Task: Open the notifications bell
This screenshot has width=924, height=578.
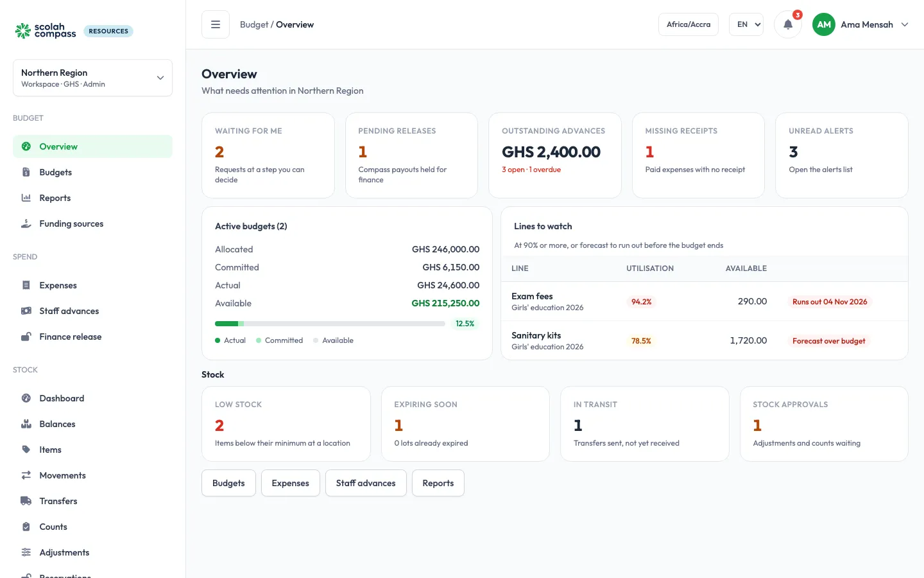Action: click(788, 24)
